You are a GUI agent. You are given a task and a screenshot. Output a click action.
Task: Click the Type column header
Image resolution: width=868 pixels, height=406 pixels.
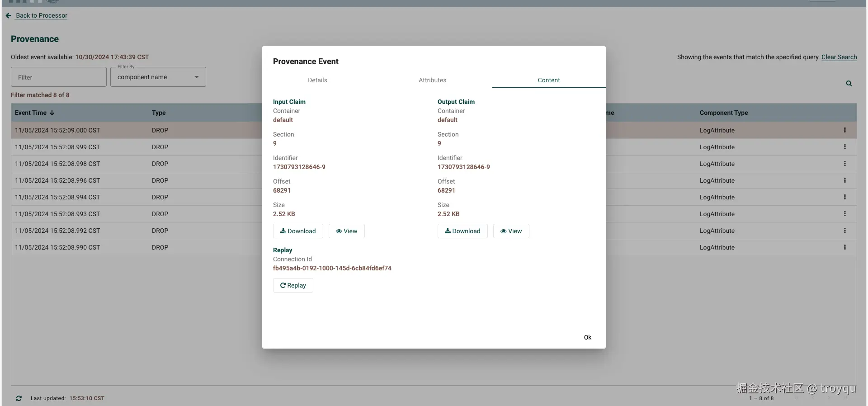click(159, 113)
